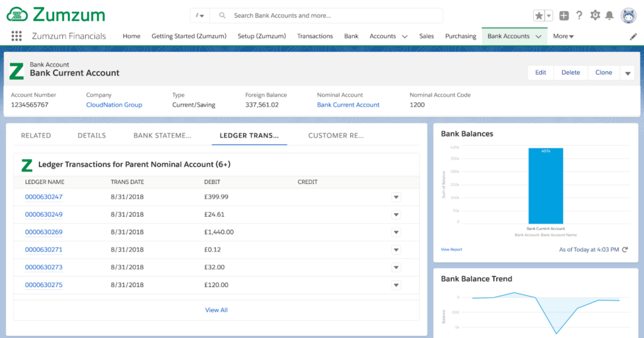This screenshot has height=338, width=644.
Task: Open more actions dropdown beside Clone
Action: point(628,73)
